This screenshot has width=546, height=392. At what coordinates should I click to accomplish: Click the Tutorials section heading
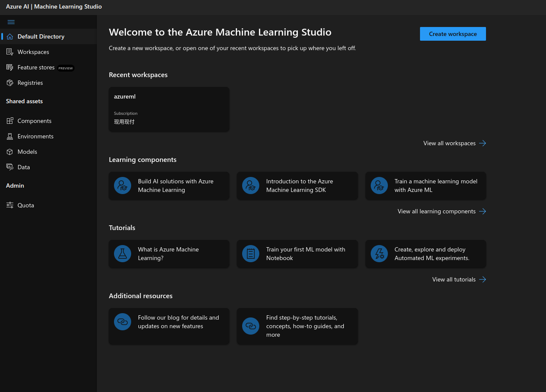122,227
